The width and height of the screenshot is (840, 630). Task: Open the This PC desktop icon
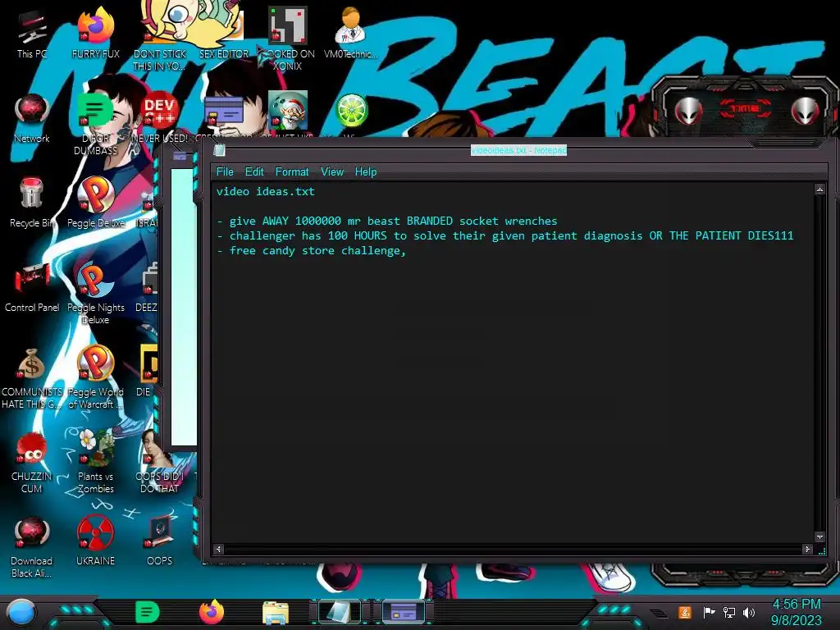tap(32, 34)
